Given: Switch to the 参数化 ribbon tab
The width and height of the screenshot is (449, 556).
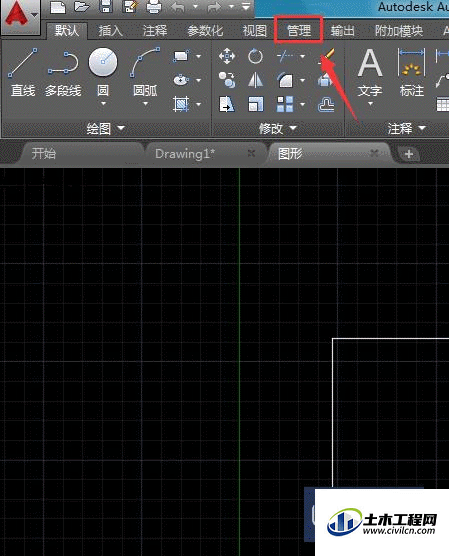Looking at the screenshot, I should pyautogui.click(x=205, y=31).
